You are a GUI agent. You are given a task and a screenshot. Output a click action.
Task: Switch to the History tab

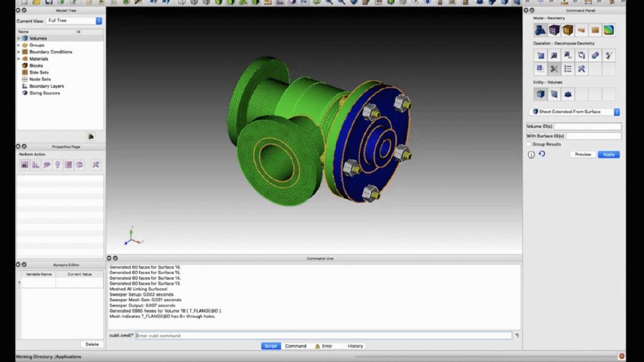click(x=355, y=346)
